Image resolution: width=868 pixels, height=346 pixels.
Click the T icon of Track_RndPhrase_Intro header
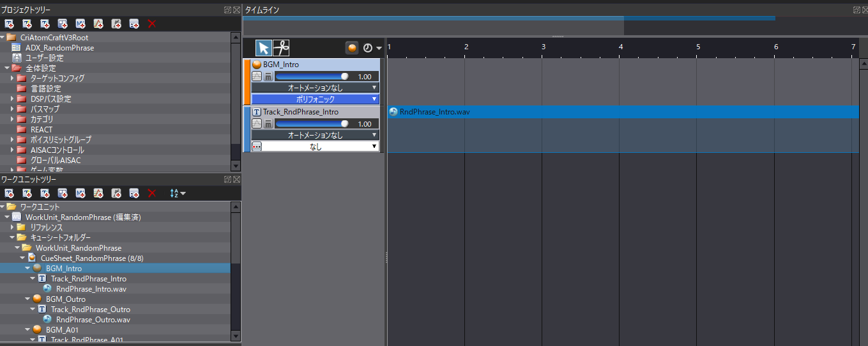pos(257,112)
